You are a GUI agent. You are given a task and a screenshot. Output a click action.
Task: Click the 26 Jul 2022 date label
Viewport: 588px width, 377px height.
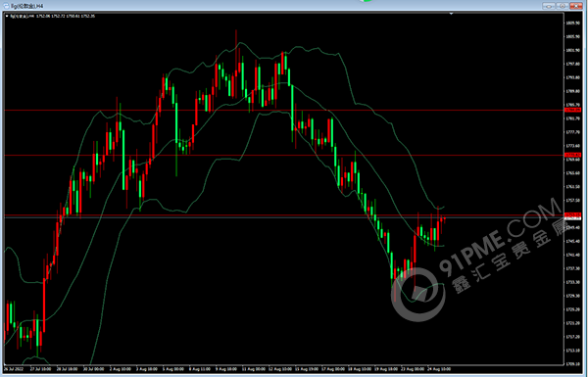(13, 369)
